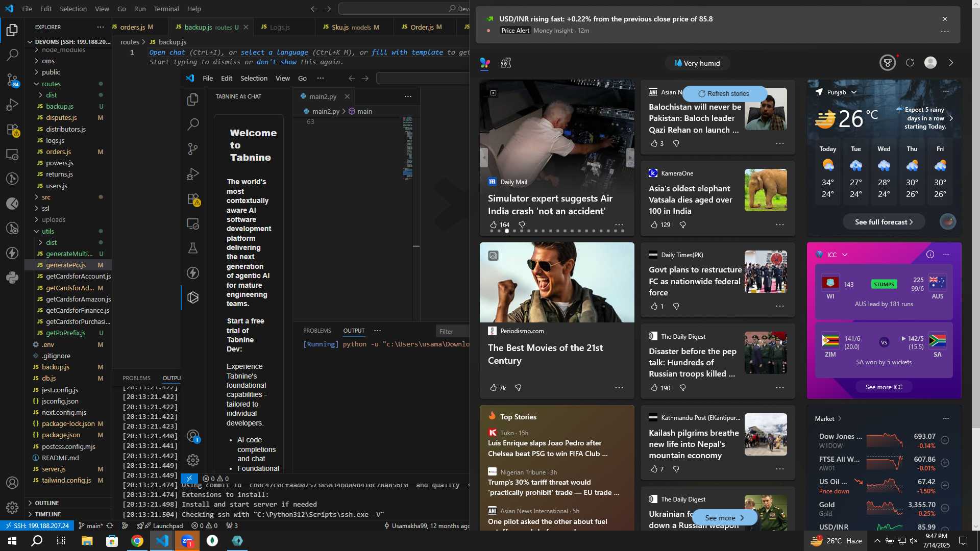
Task: Dislike the Govt plans to restructure FC story
Action: (x=676, y=306)
